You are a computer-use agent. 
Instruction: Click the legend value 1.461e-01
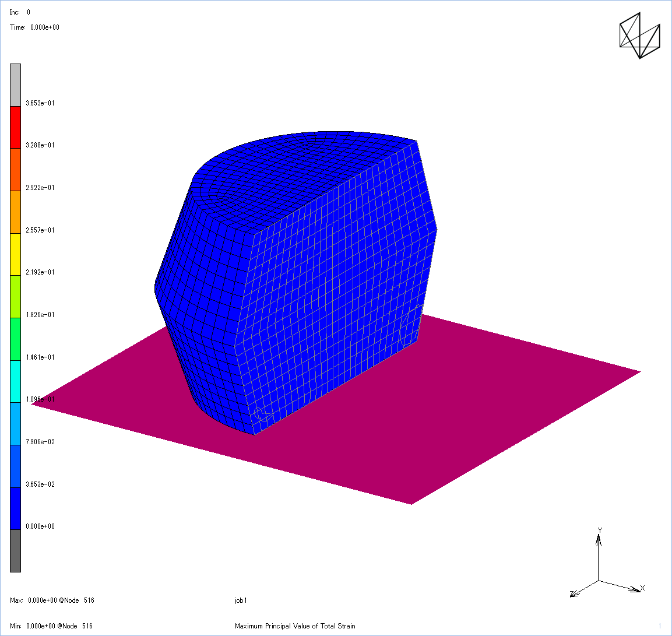point(40,357)
